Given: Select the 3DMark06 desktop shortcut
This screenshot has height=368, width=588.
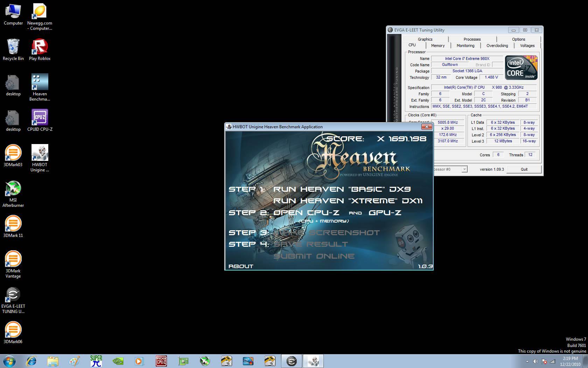Looking at the screenshot, I should click(13, 333).
